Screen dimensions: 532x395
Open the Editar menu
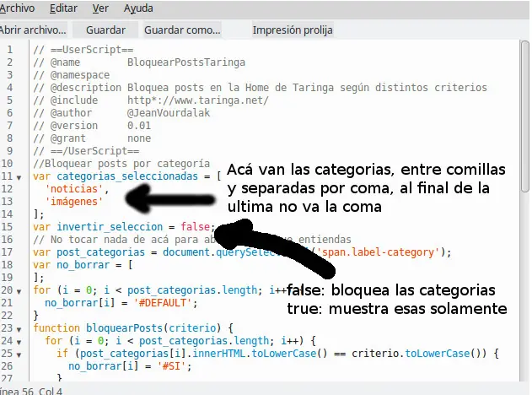click(63, 8)
